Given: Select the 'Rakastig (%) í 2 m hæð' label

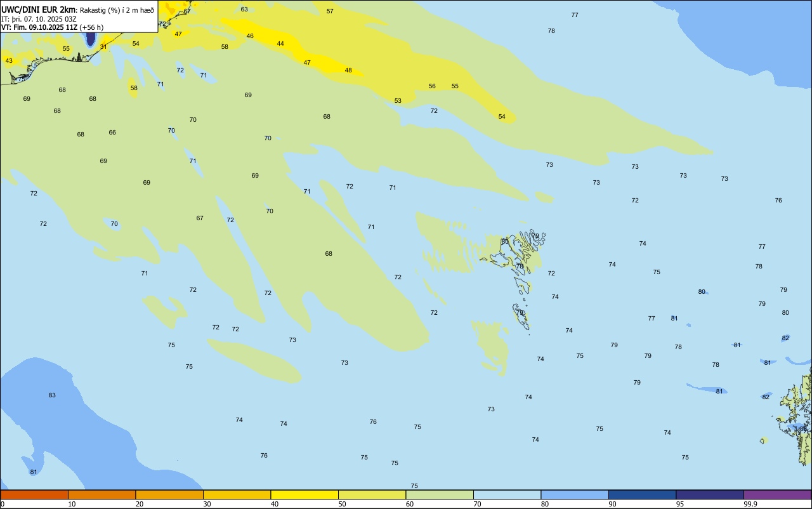Looking at the screenshot, I should coord(117,10).
